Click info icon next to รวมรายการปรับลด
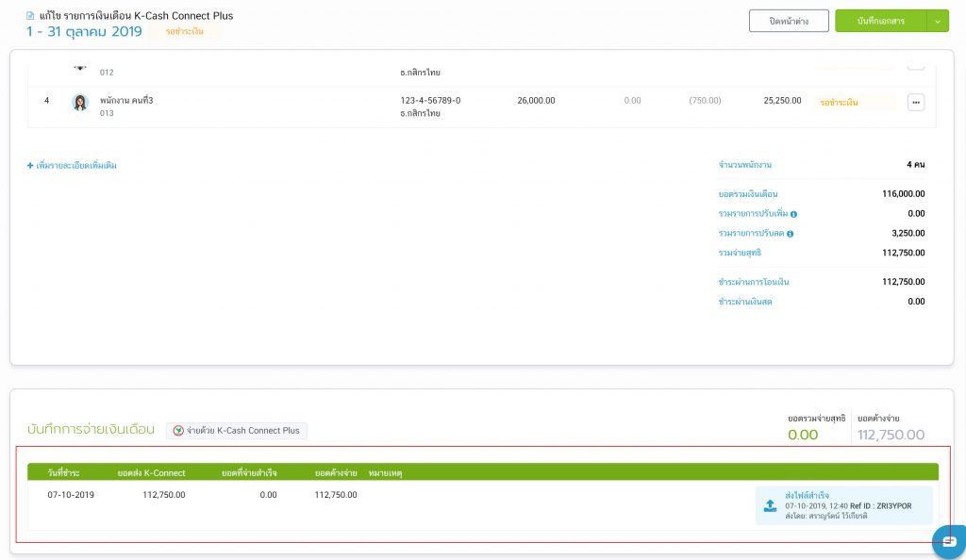The height and width of the screenshot is (560, 966). pos(790,233)
